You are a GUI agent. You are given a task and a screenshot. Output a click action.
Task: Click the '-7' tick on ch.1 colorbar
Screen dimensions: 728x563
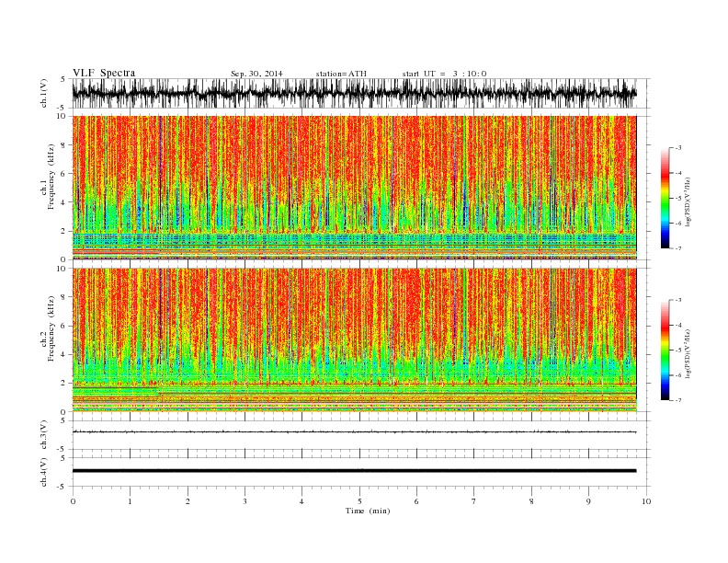(678, 248)
